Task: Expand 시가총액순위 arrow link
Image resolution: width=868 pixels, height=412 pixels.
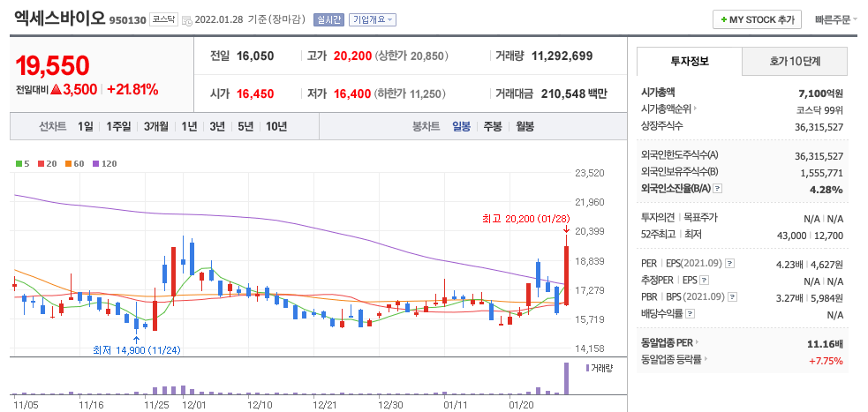Action: click(695, 109)
